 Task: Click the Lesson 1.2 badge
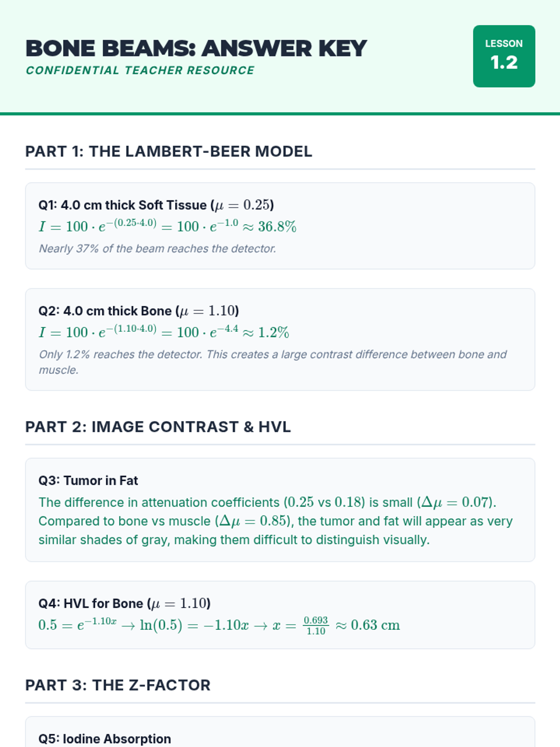click(504, 56)
